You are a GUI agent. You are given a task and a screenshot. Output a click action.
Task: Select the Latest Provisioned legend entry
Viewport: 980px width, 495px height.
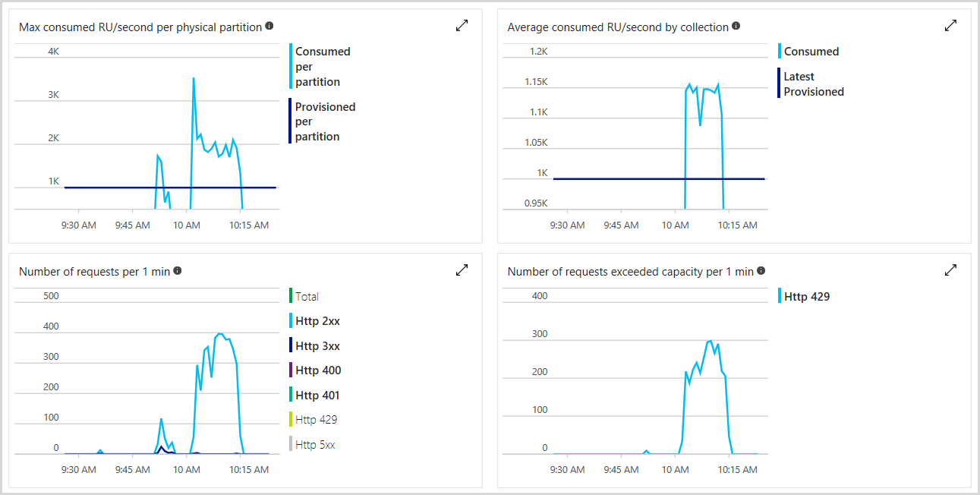(x=815, y=84)
